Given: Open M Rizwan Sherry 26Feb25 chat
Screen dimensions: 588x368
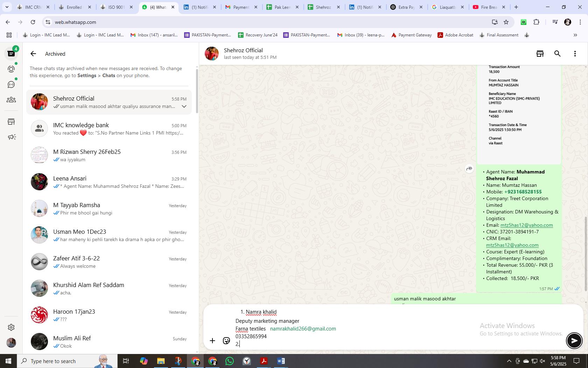Looking at the screenshot, I should 109,155.
